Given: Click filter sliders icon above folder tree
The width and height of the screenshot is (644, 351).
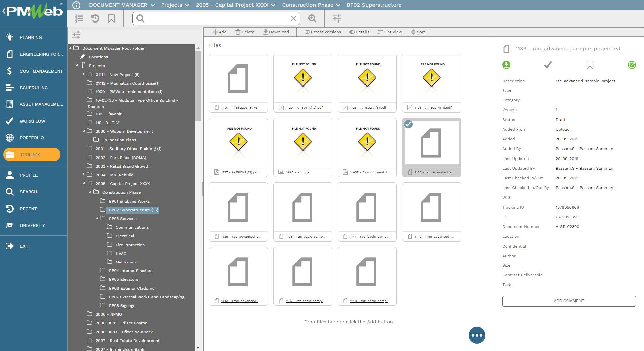Looking at the screenshot, I should [76, 35].
